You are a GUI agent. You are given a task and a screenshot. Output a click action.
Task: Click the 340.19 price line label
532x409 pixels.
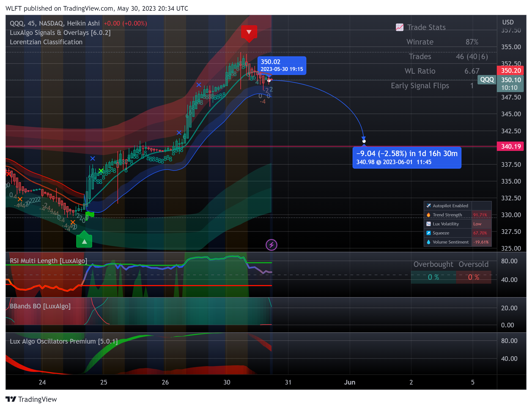510,146
